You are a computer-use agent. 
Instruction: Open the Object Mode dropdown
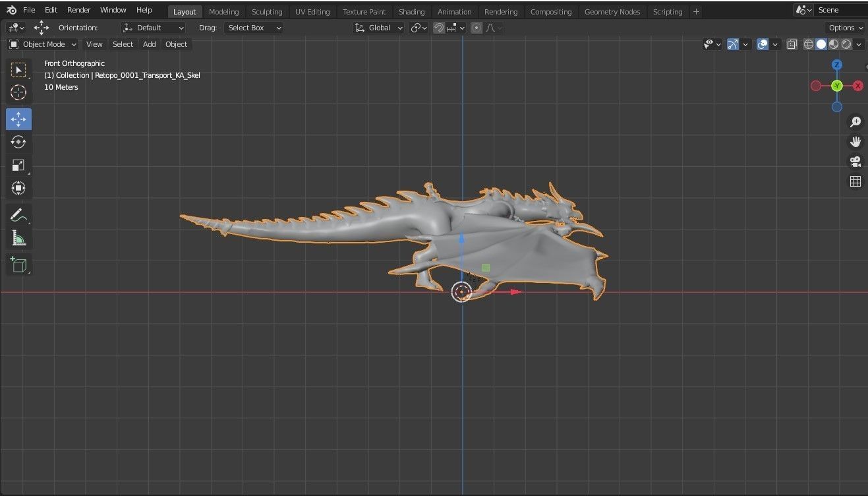coord(43,44)
